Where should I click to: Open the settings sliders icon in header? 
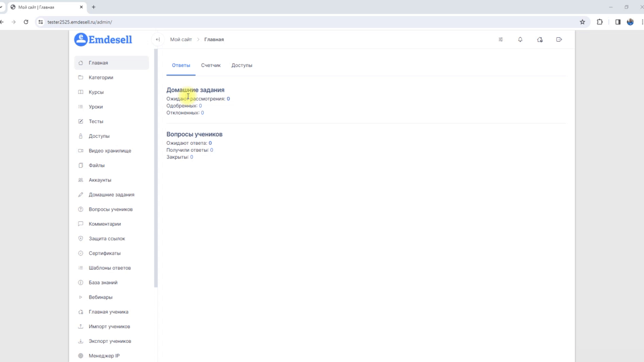(501, 39)
